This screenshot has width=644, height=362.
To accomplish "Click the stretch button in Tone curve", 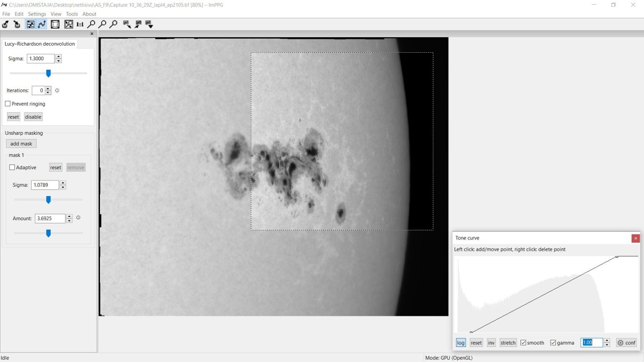I will (508, 343).
